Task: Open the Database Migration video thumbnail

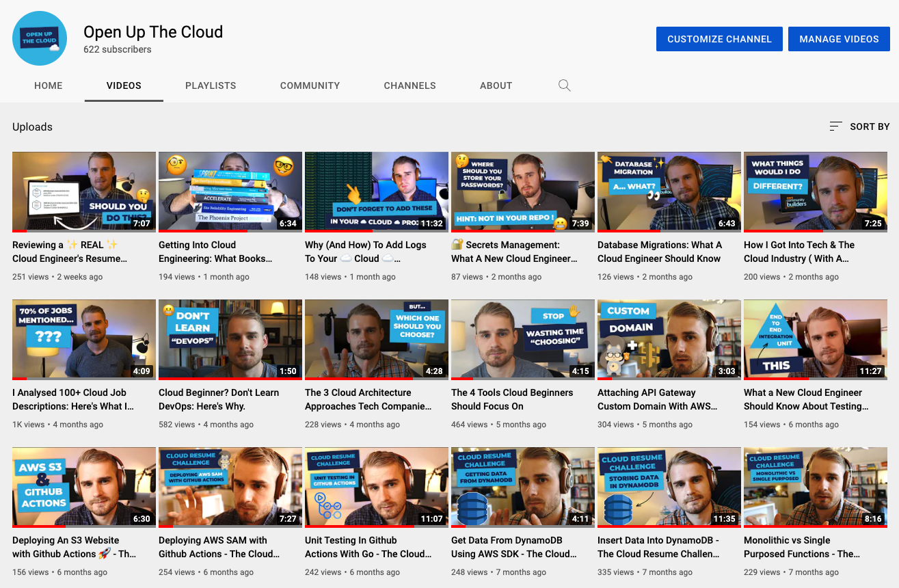Action: pyautogui.click(x=668, y=191)
